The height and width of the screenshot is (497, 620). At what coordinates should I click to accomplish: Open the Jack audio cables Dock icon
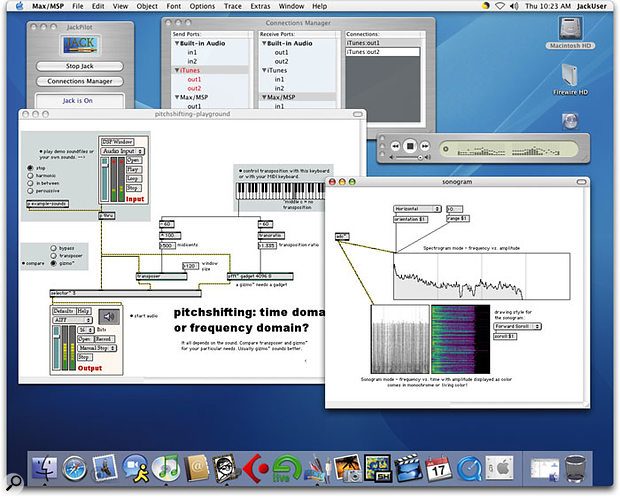[x=317, y=468]
